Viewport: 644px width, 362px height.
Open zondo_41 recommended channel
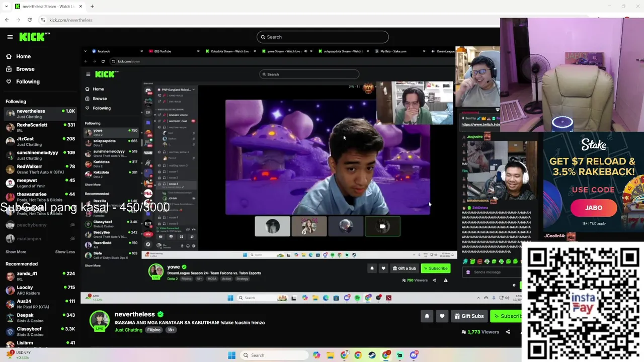click(x=40, y=276)
